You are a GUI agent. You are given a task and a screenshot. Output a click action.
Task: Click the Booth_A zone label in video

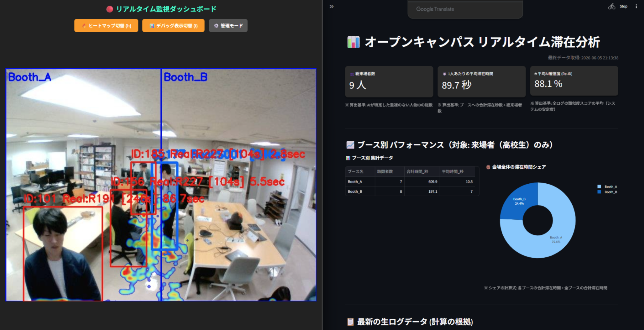(x=29, y=77)
